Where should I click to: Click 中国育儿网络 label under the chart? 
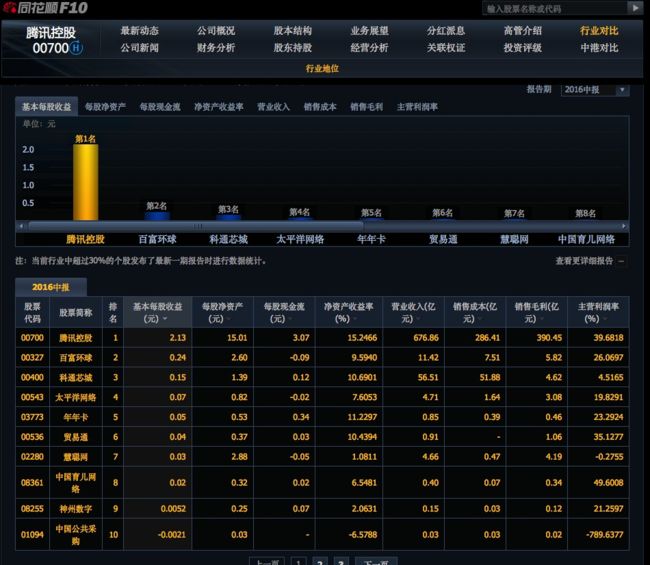pyautogui.click(x=586, y=239)
